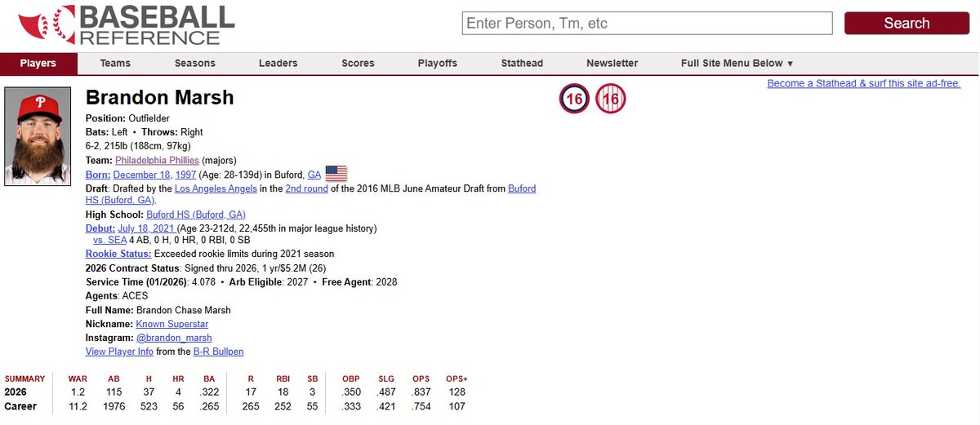
Task: Follow Become a Stathead ad-free link
Action: coord(864,83)
